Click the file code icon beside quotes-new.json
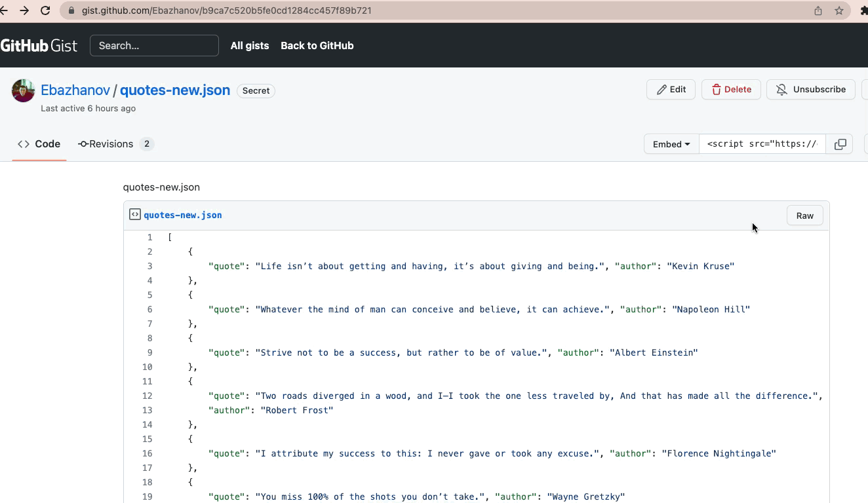Viewport: 868px width, 503px height. 135,214
